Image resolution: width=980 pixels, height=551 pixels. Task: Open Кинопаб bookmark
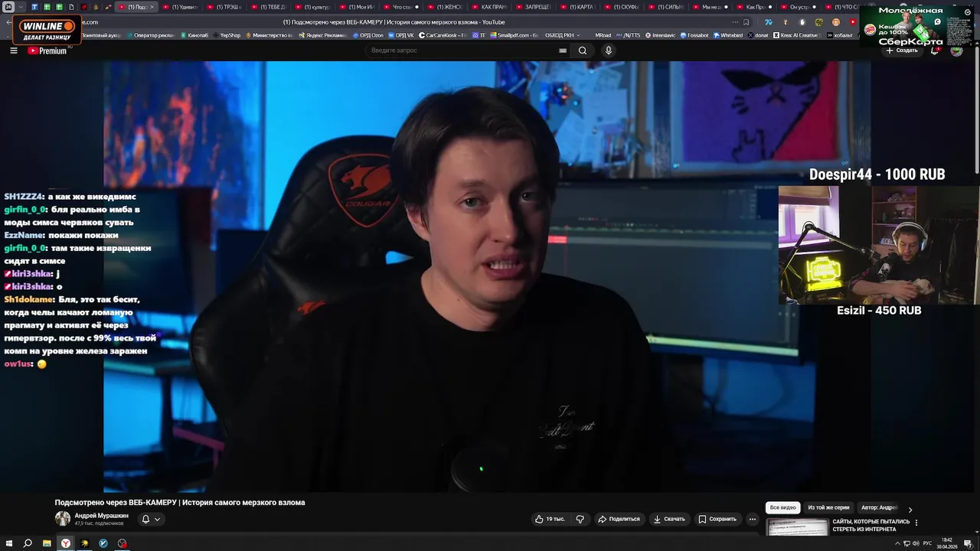pyautogui.click(x=195, y=35)
